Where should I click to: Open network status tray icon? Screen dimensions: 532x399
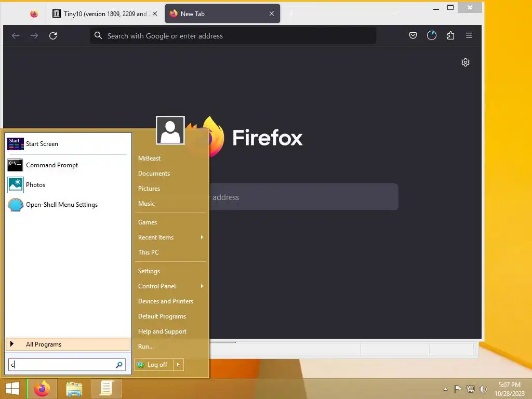[471, 389]
